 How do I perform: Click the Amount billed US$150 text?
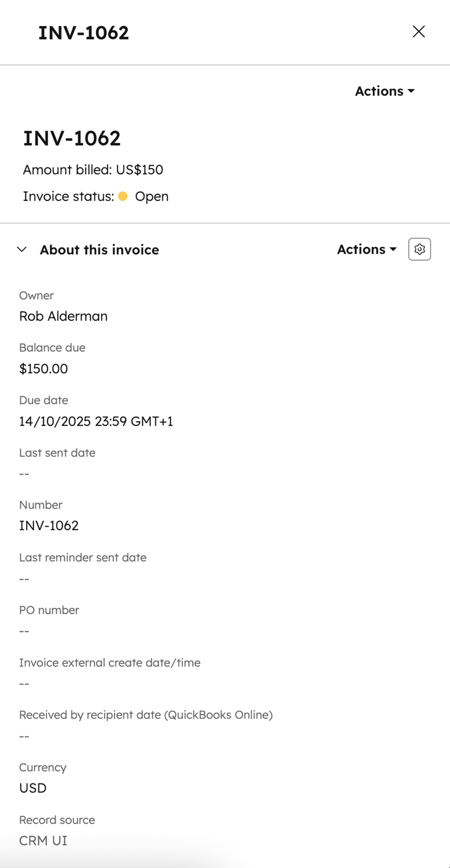pyautogui.click(x=93, y=170)
